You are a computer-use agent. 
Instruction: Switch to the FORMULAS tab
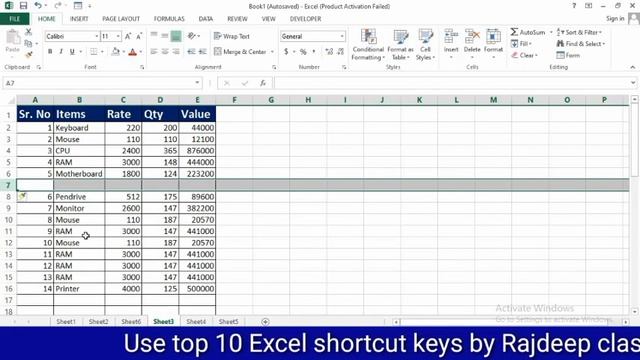tap(169, 19)
